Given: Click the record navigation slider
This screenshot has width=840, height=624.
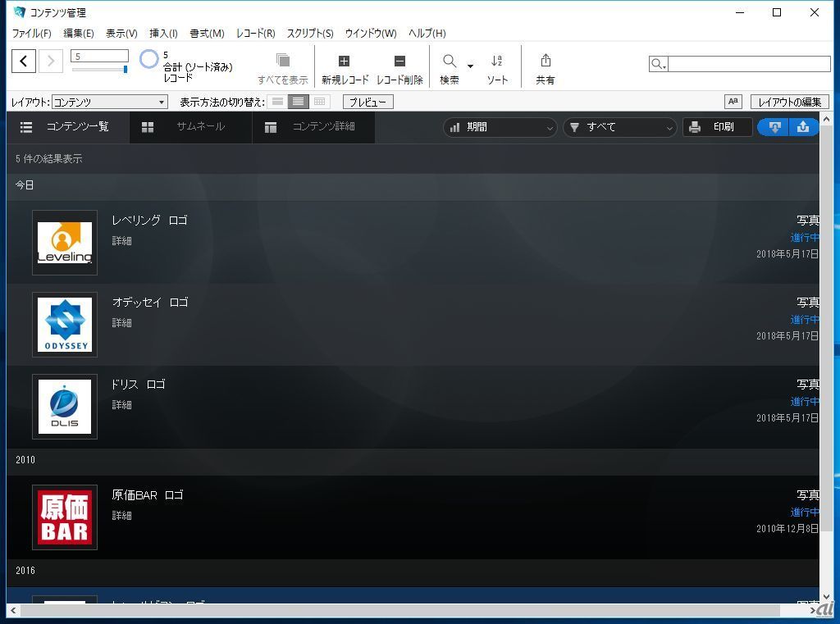Looking at the screenshot, I should [99, 70].
